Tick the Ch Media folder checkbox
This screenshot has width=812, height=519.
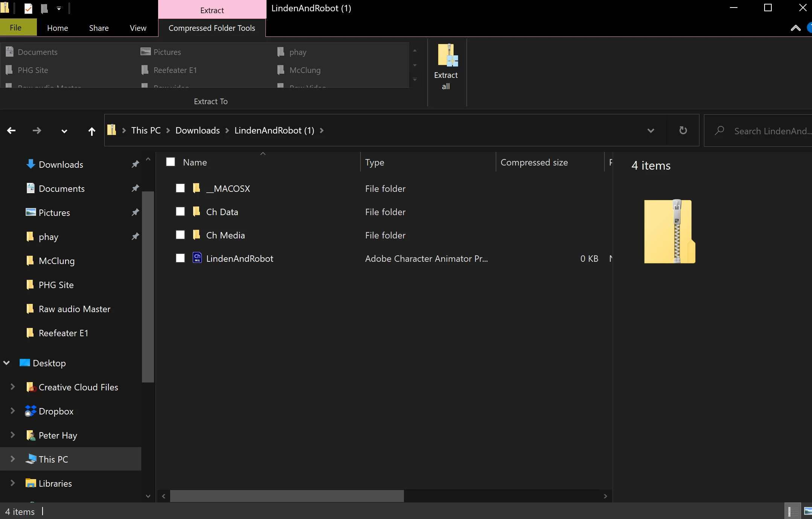[x=180, y=235]
